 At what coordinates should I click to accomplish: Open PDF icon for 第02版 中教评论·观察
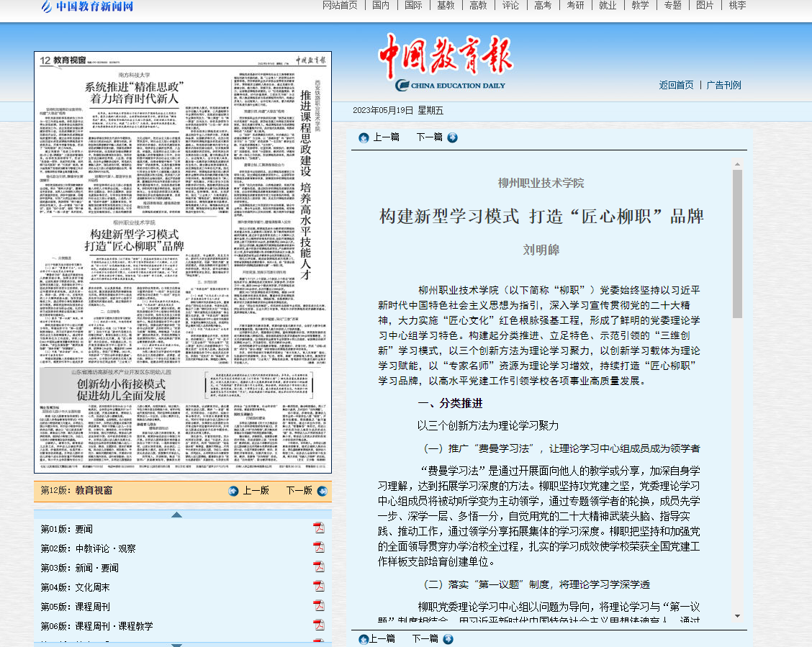(x=318, y=548)
